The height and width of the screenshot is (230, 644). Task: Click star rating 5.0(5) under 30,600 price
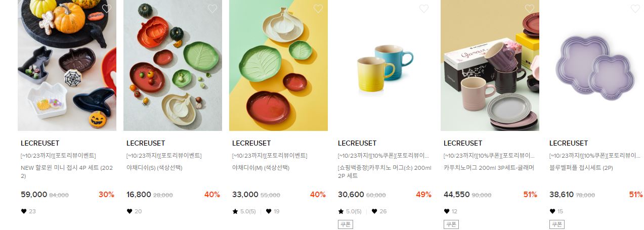pyautogui.click(x=350, y=211)
